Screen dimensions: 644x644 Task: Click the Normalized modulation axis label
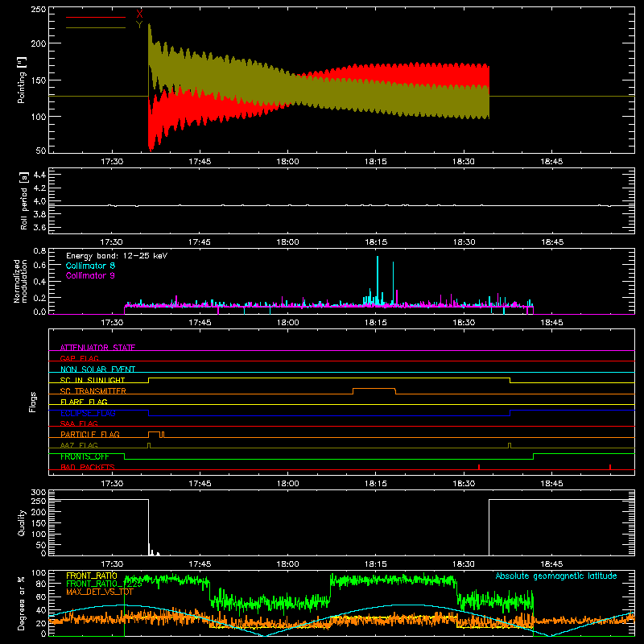(21, 281)
